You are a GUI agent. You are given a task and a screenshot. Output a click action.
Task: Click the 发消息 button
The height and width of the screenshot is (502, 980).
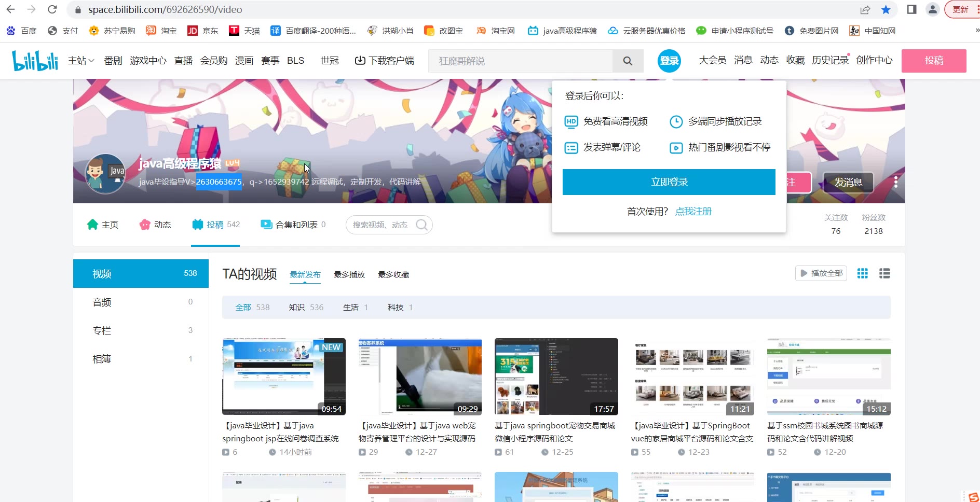tap(848, 182)
